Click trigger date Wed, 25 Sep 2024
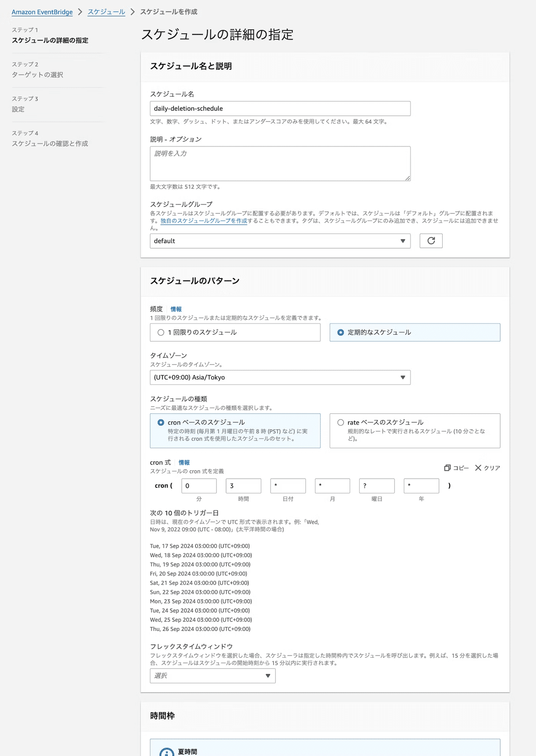Viewport: 536px width, 756px height. 201,620
